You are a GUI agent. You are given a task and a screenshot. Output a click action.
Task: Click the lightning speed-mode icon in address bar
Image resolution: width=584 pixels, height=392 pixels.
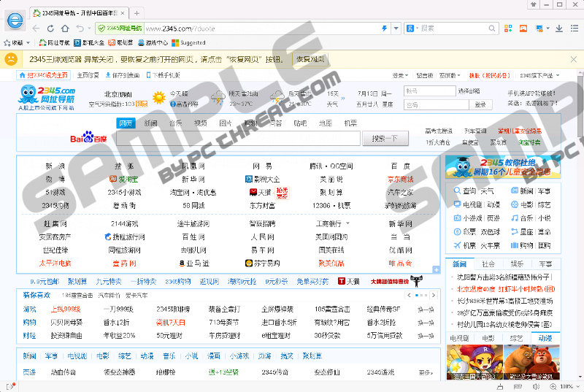(385, 28)
